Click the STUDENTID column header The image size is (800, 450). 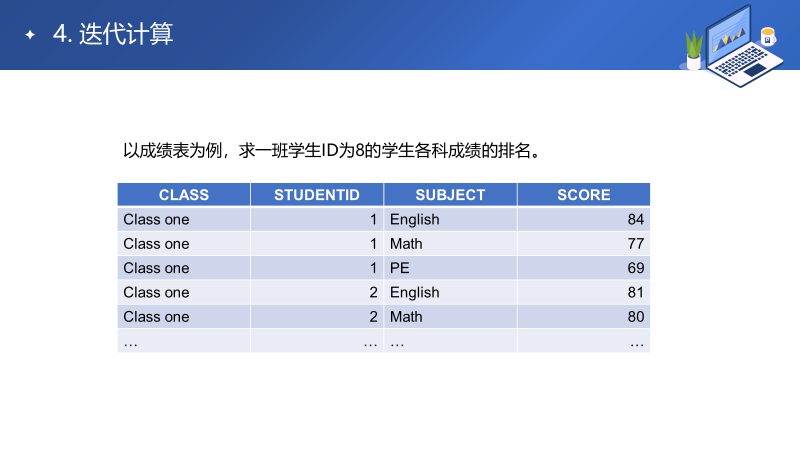(x=317, y=195)
